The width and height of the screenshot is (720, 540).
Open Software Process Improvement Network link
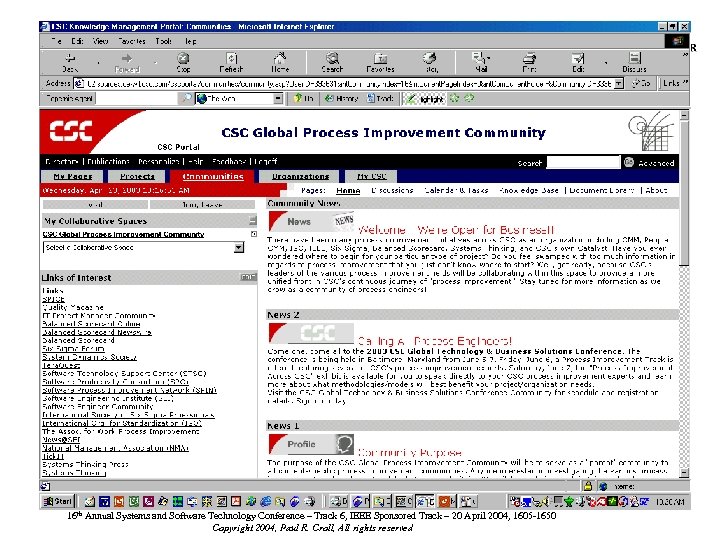129,390
